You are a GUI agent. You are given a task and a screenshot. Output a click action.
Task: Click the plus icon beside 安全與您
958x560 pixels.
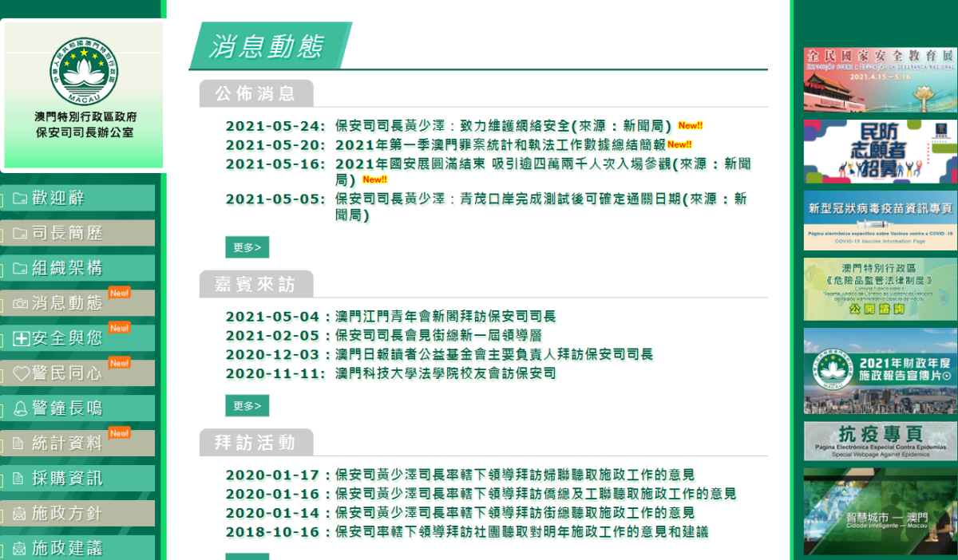coord(22,339)
